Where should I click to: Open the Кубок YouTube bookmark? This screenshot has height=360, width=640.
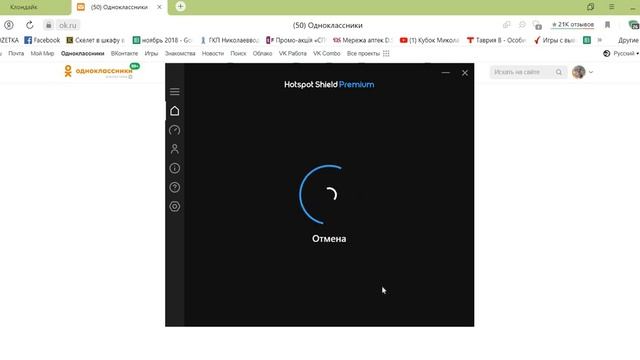coord(429,40)
